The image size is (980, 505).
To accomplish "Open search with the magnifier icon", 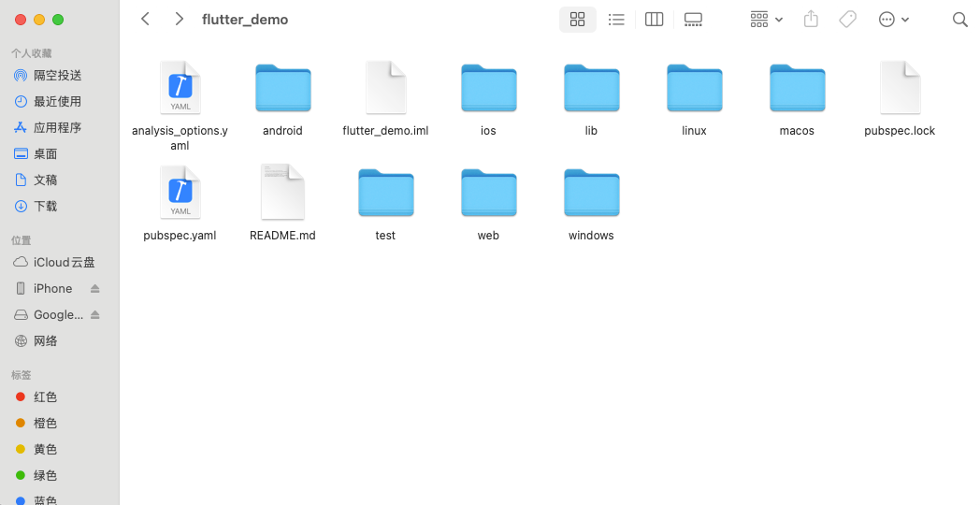I will pyautogui.click(x=960, y=20).
